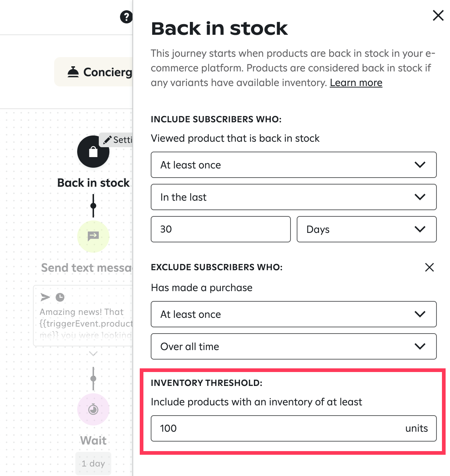
Task: Click the 30 days number field
Action: (x=221, y=229)
